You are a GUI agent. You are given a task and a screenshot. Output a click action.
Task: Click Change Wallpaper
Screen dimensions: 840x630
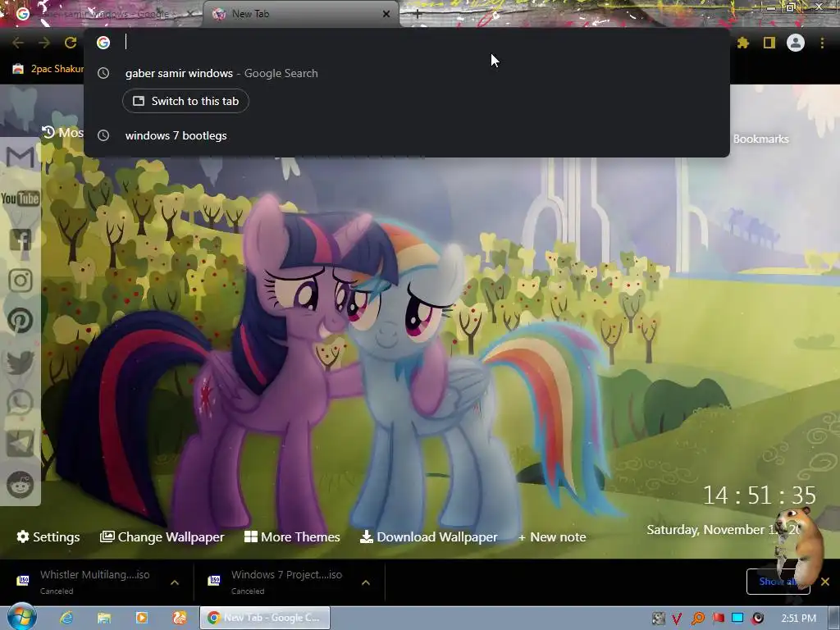tap(162, 536)
